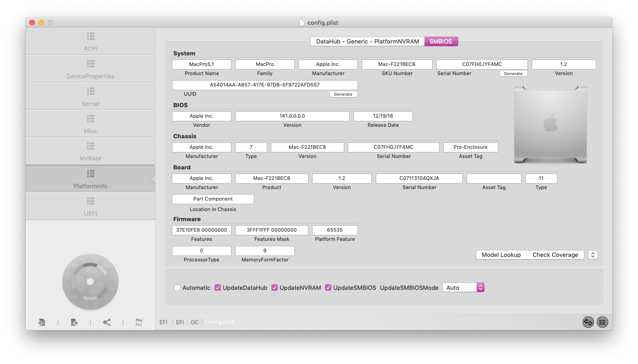Click the BIOS Version field 141.0.0.0.0
Viewport: 638px width, 364px height.
292,116
